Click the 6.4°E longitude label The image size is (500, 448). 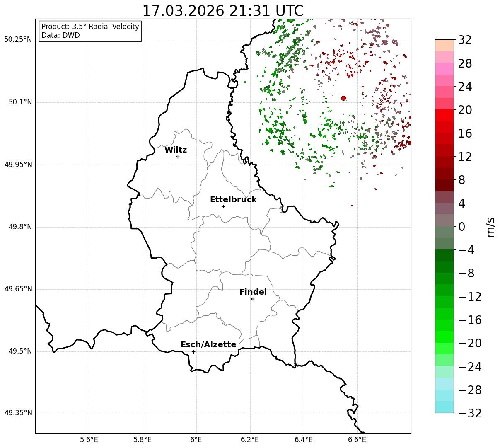click(304, 440)
